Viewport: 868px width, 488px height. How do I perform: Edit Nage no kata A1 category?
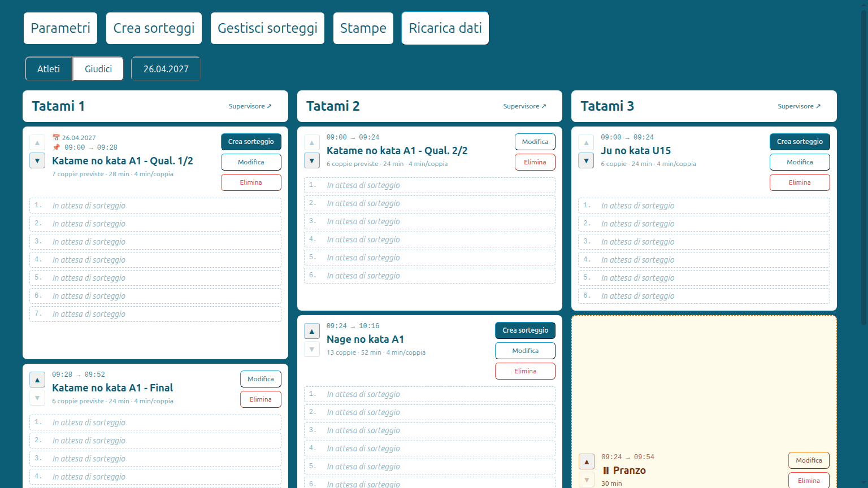coord(526,351)
